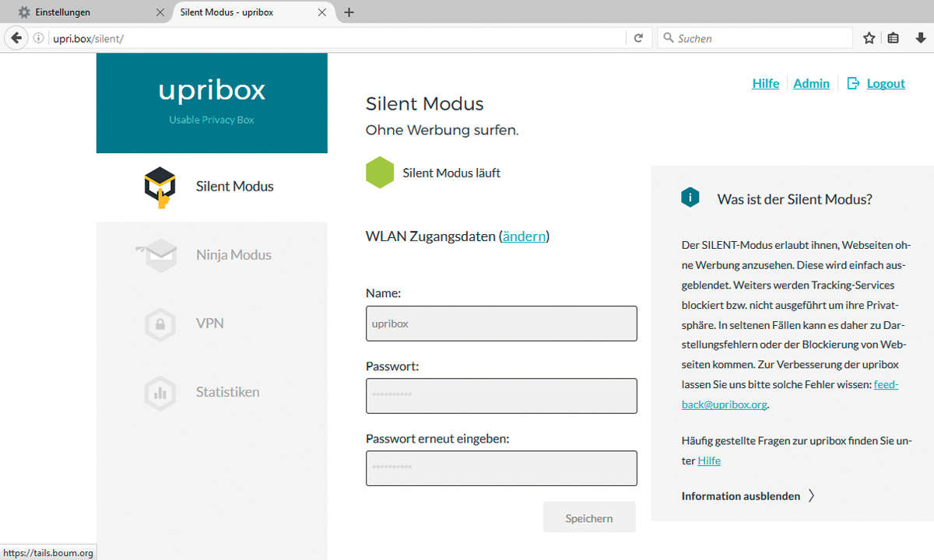Focus the Passwort erneut eingeben field
This screenshot has height=560, width=934.
(501, 468)
